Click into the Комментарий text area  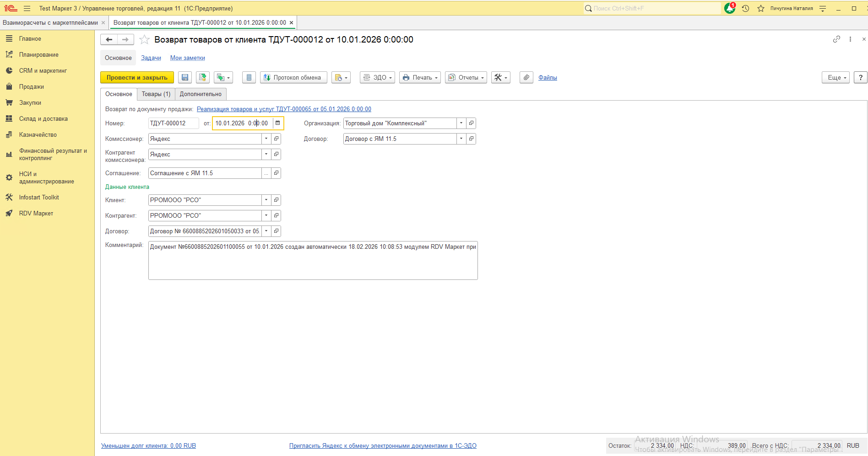tap(313, 260)
